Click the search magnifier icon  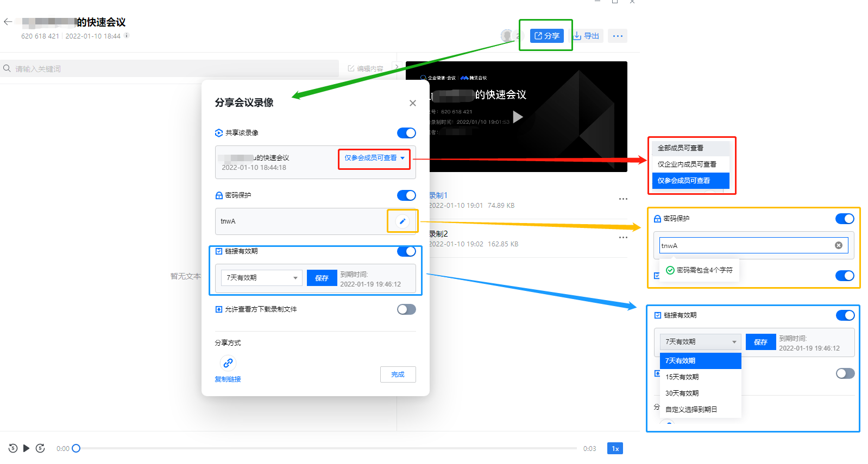[7, 68]
